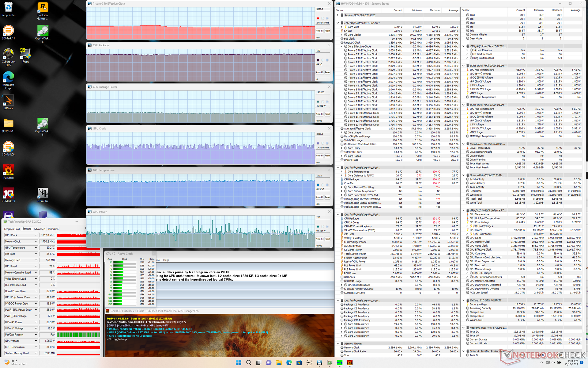Image resolution: width=588 pixels, height=368 pixels.
Task: Collapse the Core Effective Clocks tree node
Action: [x=342, y=47]
